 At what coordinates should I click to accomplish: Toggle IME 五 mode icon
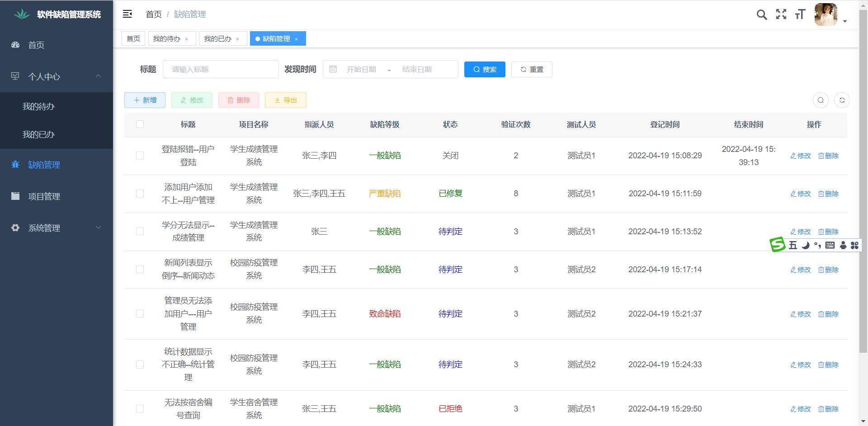[793, 245]
